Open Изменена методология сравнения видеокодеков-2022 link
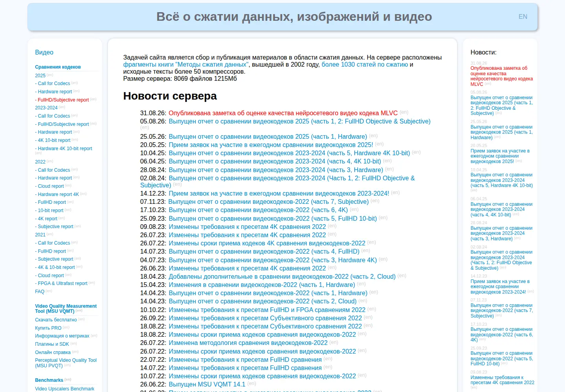The height and width of the screenshot is (392, 565). tap(248, 343)
